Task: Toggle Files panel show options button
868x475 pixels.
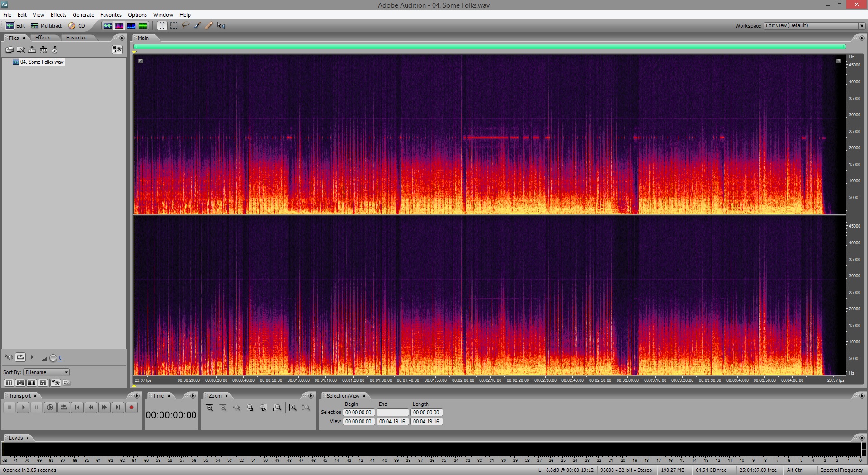Action: coord(117,50)
